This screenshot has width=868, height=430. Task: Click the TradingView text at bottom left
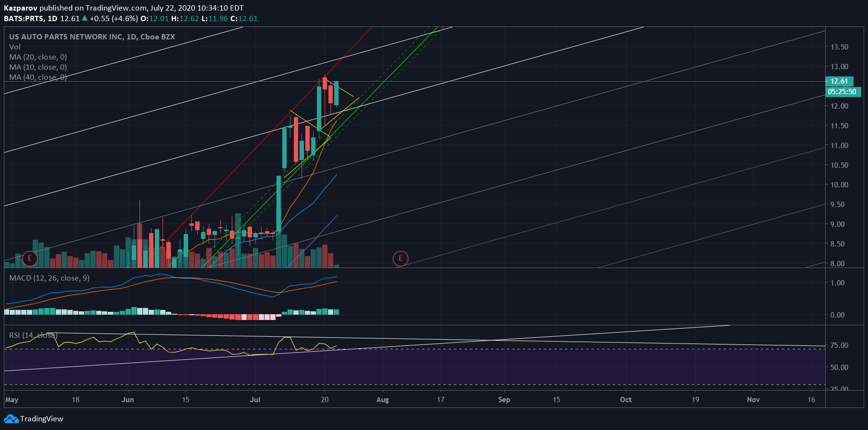42,419
